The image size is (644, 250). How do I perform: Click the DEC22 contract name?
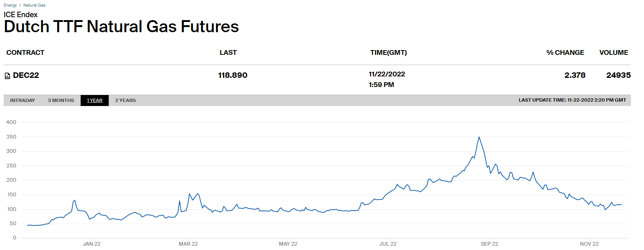tap(26, 75)
